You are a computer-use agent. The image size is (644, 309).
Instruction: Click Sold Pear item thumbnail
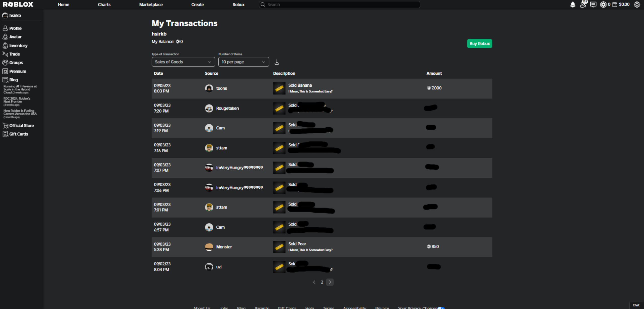[279, 247]
